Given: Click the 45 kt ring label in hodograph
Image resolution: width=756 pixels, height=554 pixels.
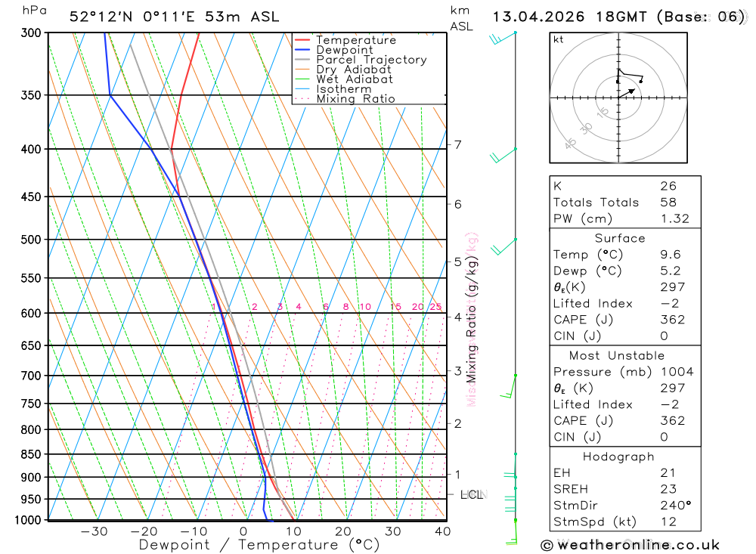Looking at the screenshot, I should point(570,143).
